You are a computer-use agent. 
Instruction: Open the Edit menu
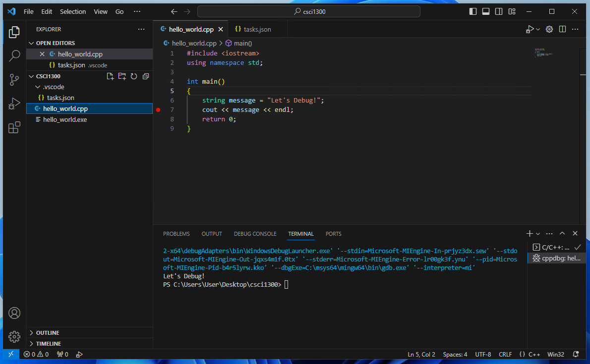click(x=47, y=12)
